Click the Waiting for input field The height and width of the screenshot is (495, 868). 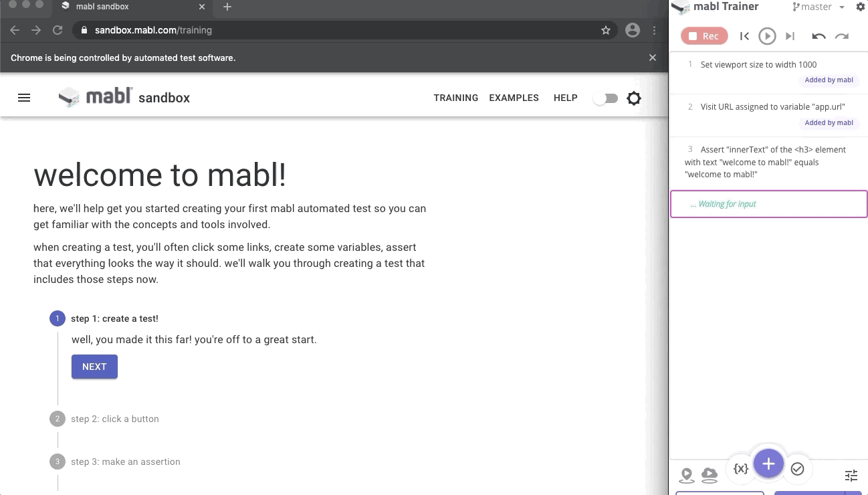pos(768,204)
